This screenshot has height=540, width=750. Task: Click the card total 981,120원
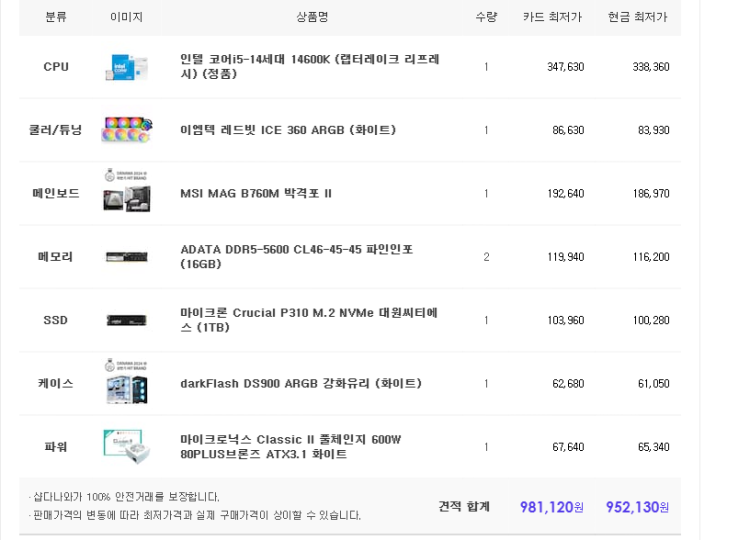pyautogui.click(x=551, y=507)
